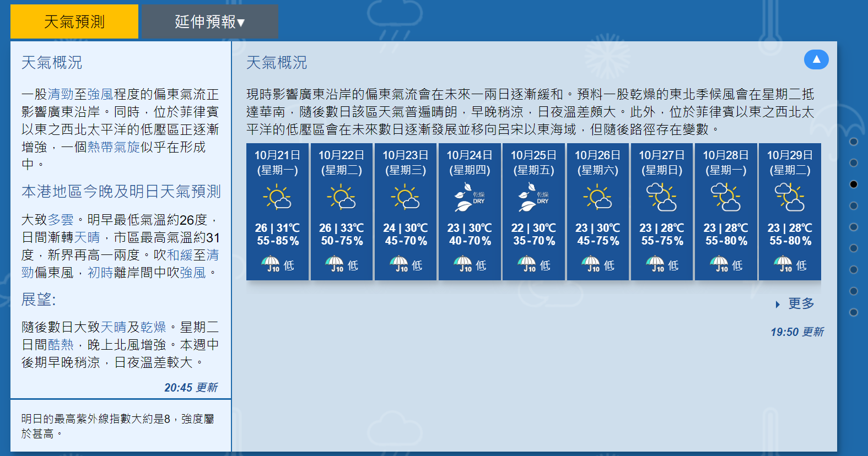Click the dry weather icon for 10月24日
The image size is (868, 456).
pyautogui.click(x=469, y=198)
